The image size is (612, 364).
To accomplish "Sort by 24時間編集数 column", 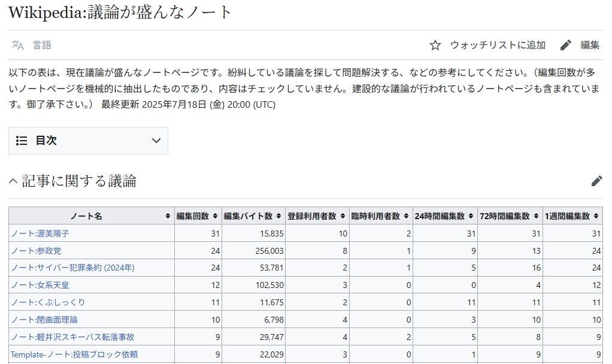I will tap(471, 216).
